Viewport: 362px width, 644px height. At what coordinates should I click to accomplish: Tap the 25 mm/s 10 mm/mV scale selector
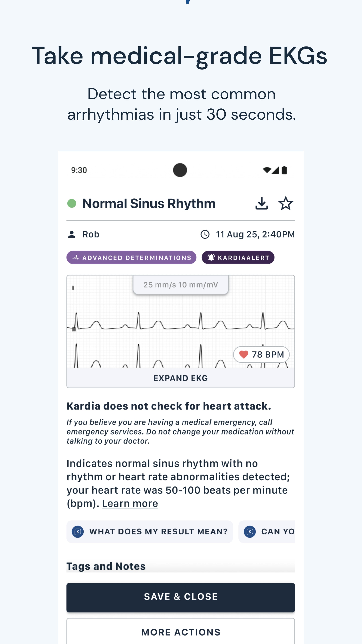click(181, 285)
